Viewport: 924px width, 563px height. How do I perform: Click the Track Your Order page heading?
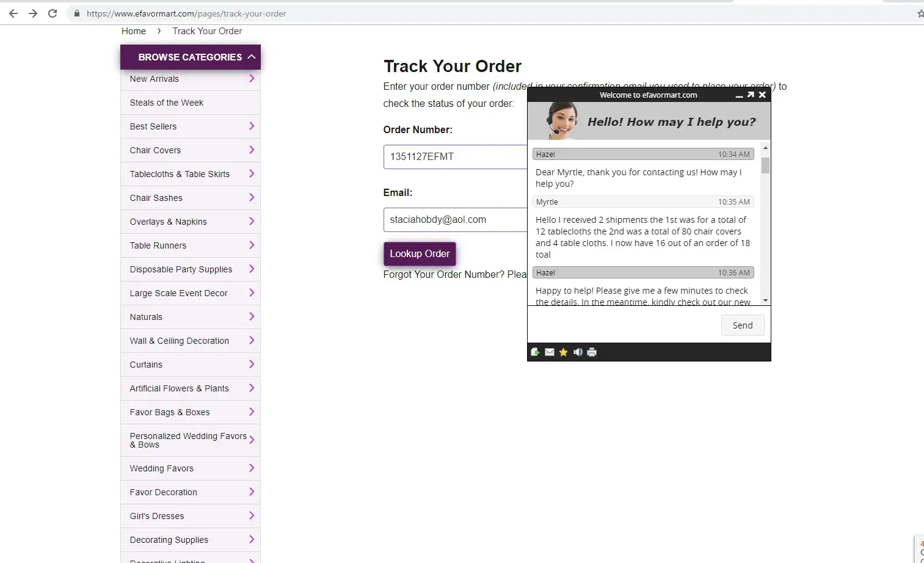(x=453, y=66)
